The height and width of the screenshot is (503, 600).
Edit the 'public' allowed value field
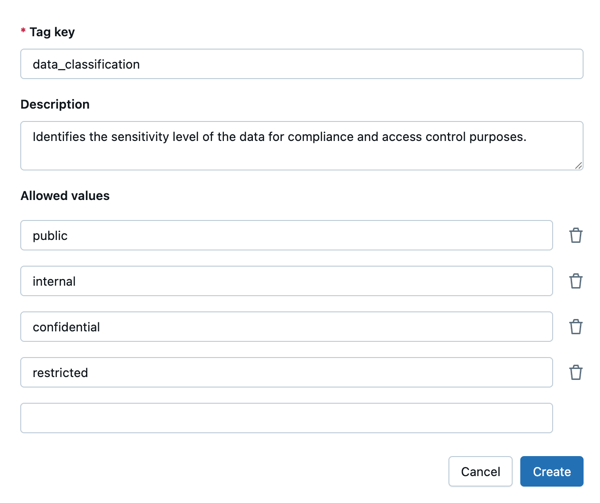click(x=286, y=235)
